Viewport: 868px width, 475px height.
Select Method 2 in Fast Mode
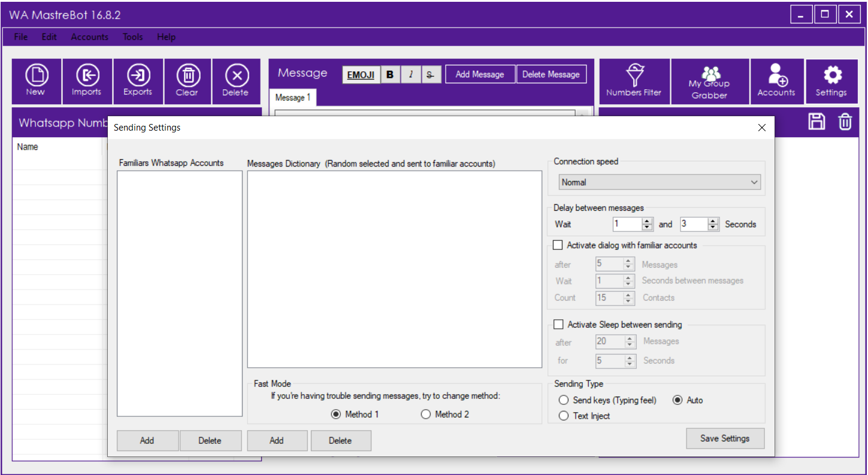426,415
